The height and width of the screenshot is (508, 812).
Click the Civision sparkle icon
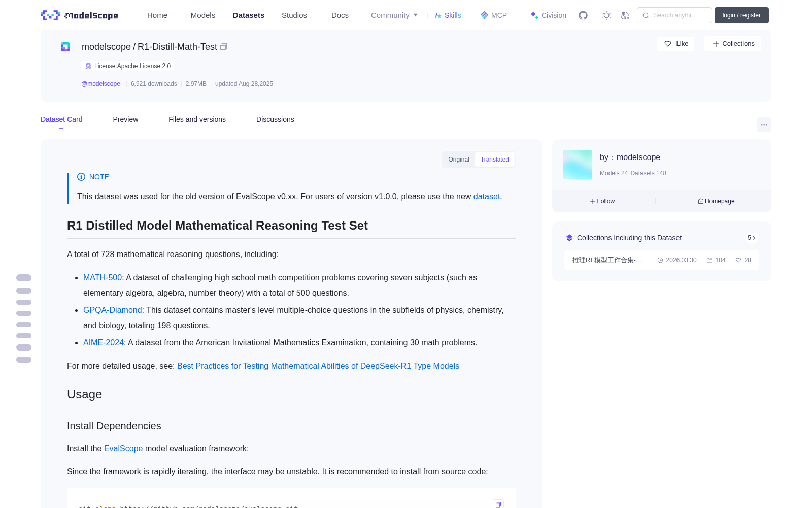(534, 15)
